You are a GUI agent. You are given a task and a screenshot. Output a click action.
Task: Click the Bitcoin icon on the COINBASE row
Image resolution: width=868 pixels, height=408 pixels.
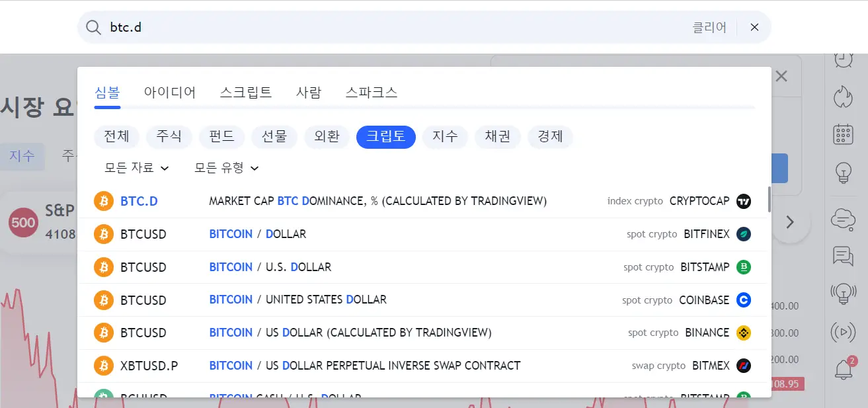pyautogui.click(x=104, y=300)
